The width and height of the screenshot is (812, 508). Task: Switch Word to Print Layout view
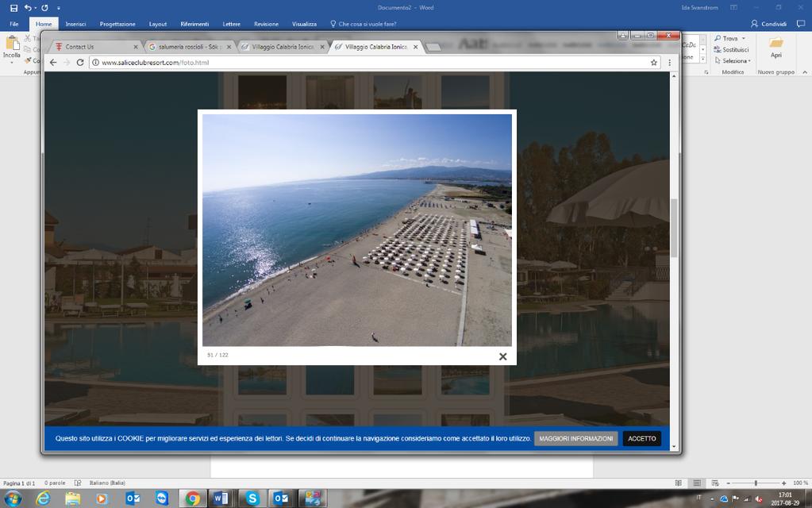tap(697, 483)
